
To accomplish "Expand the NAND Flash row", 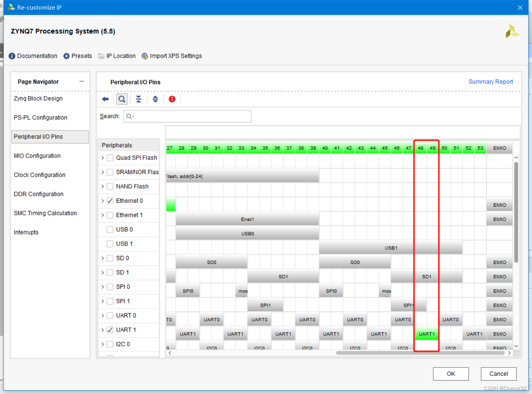I will click(x=102, y=186).
